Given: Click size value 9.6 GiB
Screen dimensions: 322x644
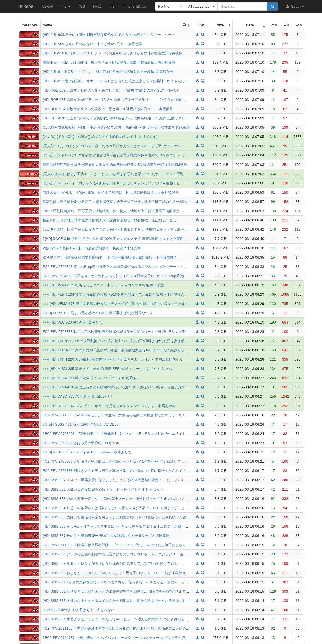Looking at the screenshot, I should pos(220,480).
